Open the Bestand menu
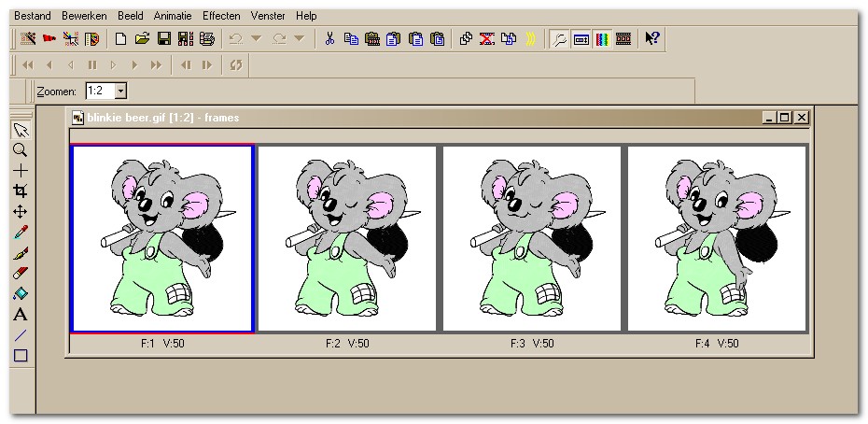Screen dimensions: 868x424 [32, 16]
